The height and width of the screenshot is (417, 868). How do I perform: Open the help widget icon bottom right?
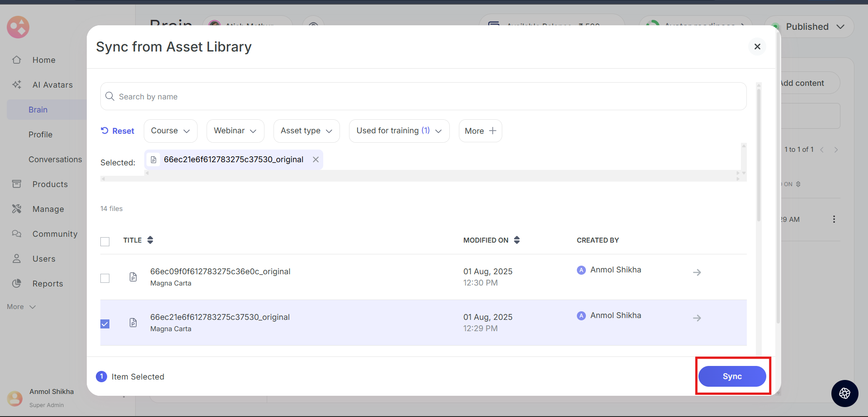tap(844, 394)
